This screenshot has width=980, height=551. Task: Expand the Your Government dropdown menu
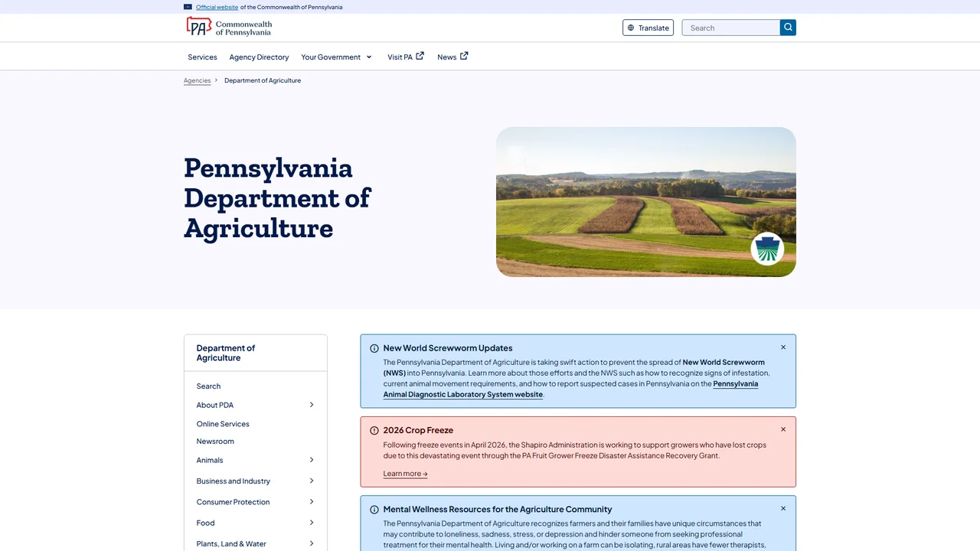point(336,57)
